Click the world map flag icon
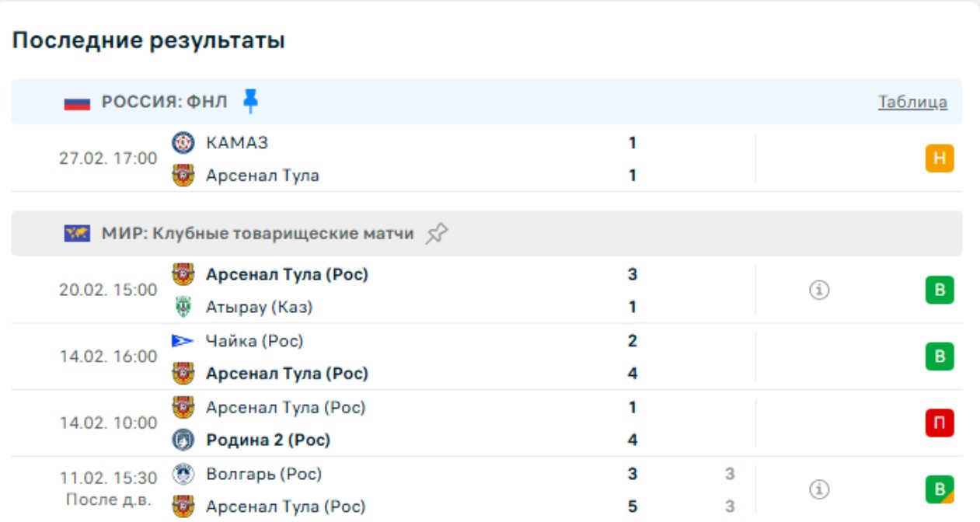 click(x=77, y=233)
